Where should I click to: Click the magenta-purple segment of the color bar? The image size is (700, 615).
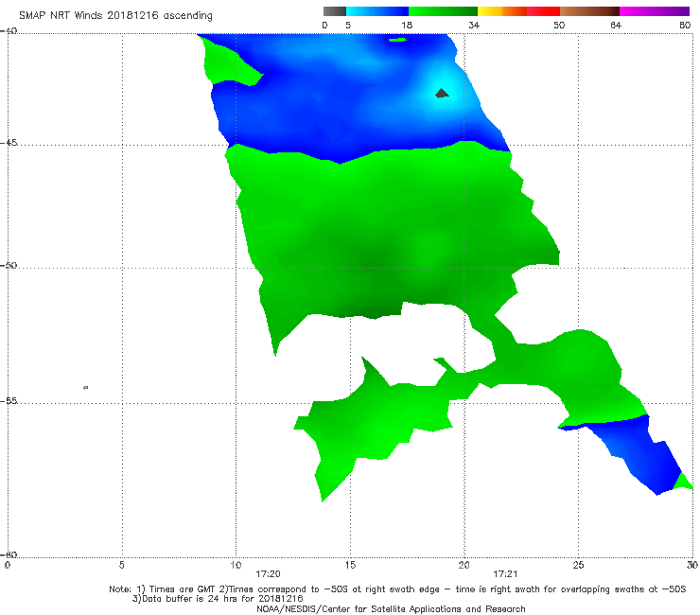point(655,11)
